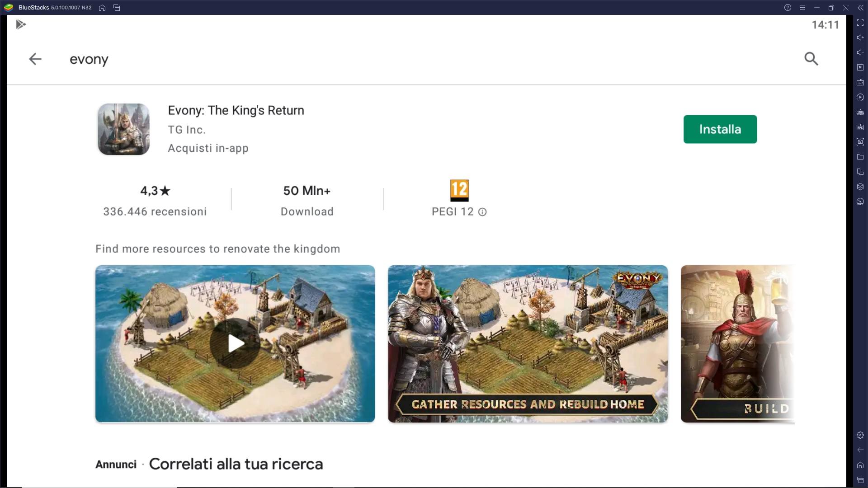The height and width of the screenshot is (488, 868).
Task: Open the Gather Resources and Rebuild Home screenshot
Action: [x=528, y=344]
